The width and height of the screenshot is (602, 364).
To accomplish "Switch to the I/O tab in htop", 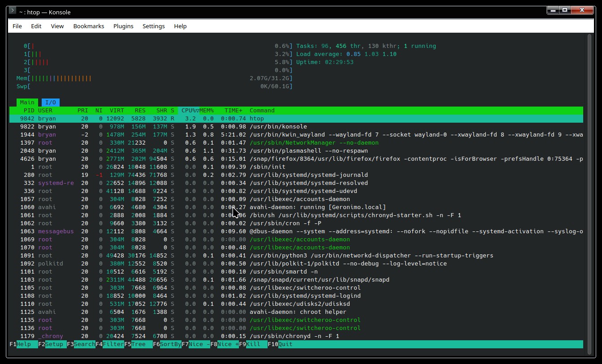I will (51, 103).
